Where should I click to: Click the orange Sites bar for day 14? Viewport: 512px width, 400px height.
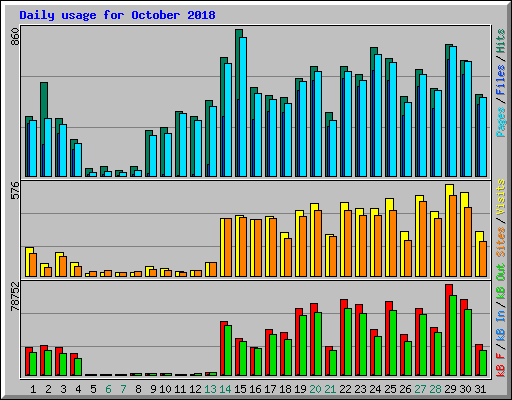pos(228,247)
